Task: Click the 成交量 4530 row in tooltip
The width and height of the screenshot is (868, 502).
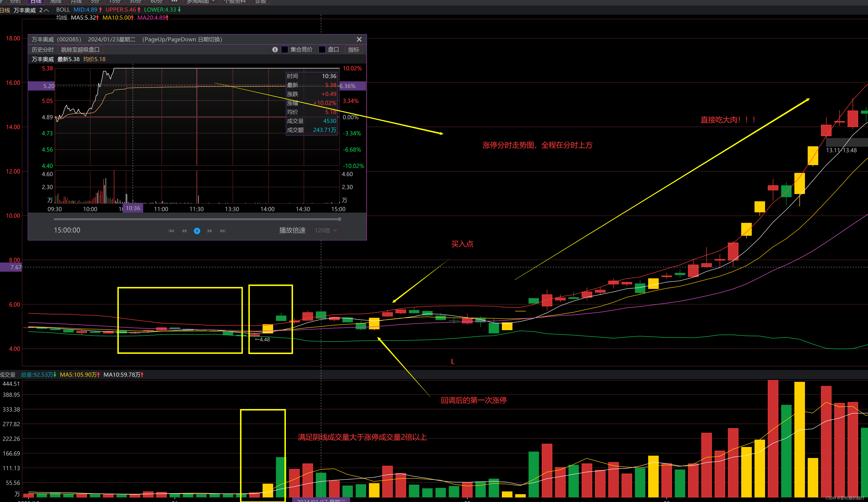Action: pos(311,121)
